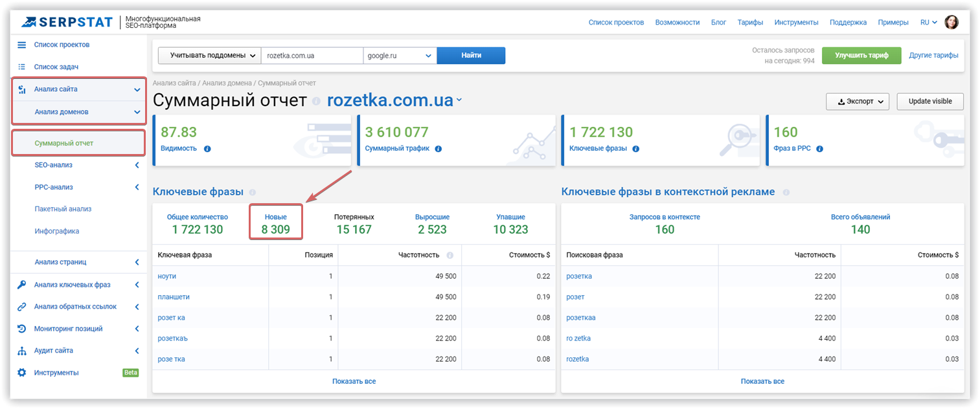The width and height of the screenshot is (980, 409).
Task: Click info icon next to Суммарный трафик
Action: point(439,149)
